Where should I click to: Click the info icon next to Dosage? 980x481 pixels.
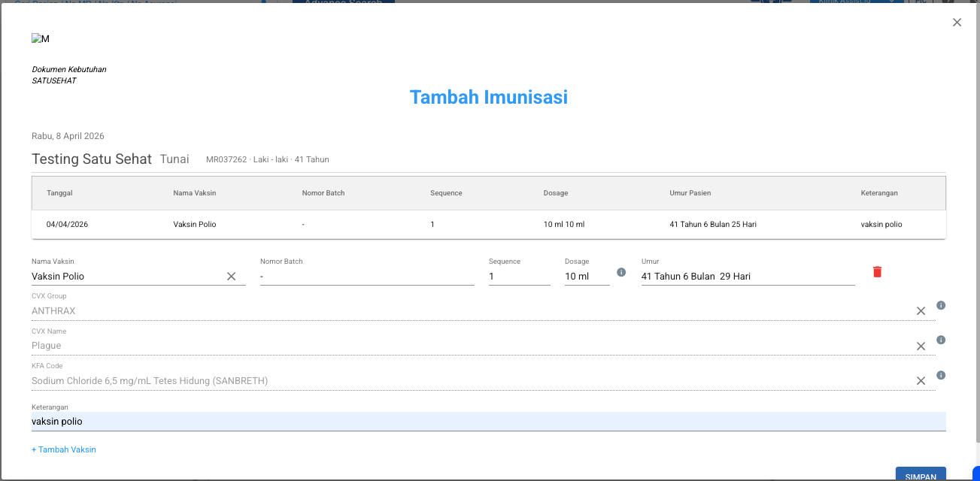pyautogui.click(x=621, y=272)
